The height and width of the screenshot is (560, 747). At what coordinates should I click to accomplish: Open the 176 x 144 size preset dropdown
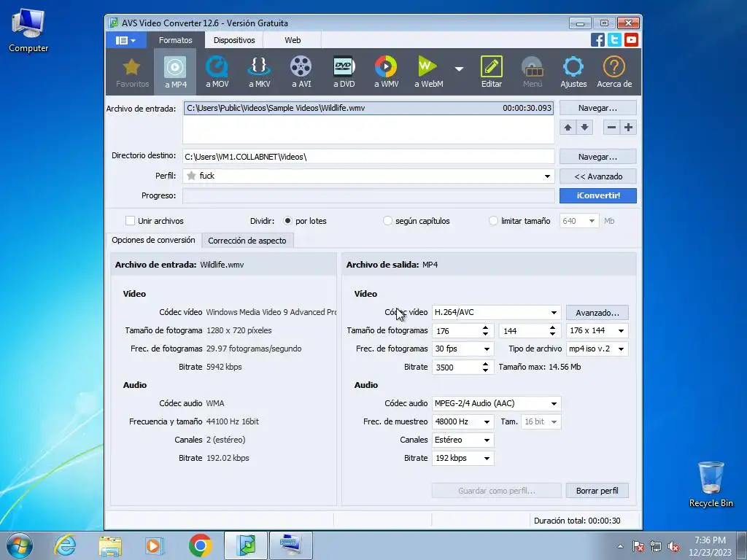click(597, 330)
